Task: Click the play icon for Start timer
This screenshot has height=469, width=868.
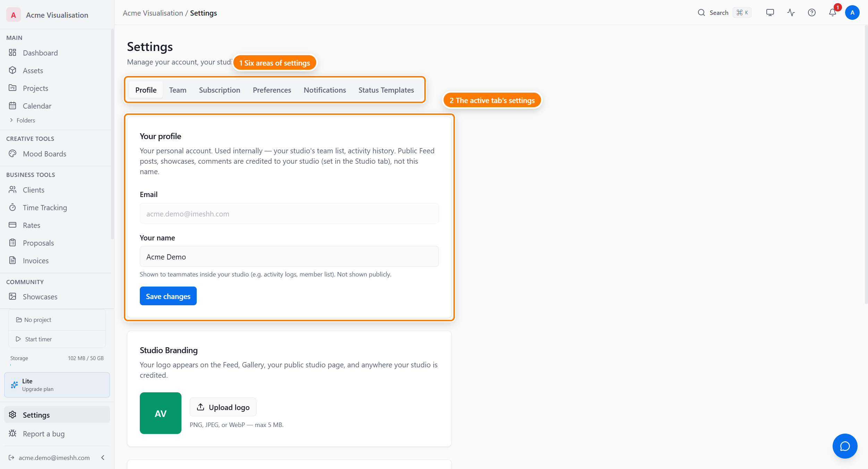Action: click(18, 339)
